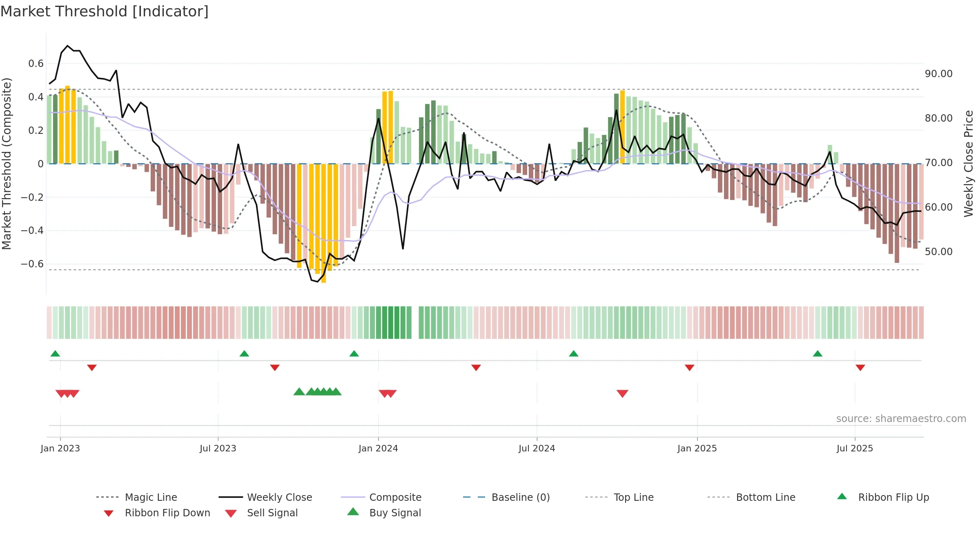Click the green Buy Signal legend triangle
980x551 pixels.
[353, 511]
